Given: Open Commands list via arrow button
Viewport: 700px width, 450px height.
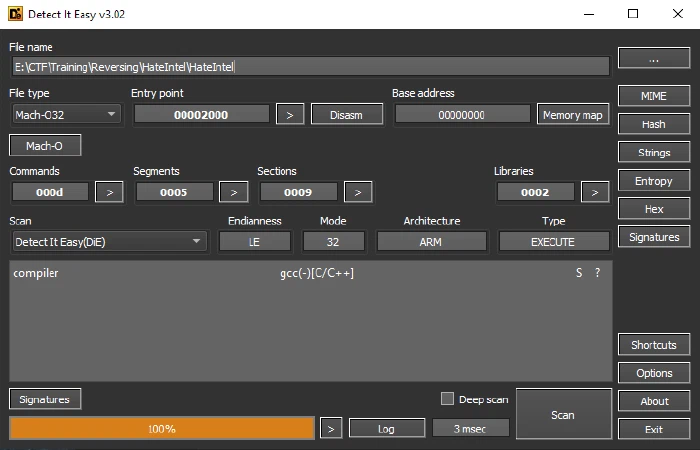Looking at the screenshot, I should pyautogui.click(x=109, y=192).
